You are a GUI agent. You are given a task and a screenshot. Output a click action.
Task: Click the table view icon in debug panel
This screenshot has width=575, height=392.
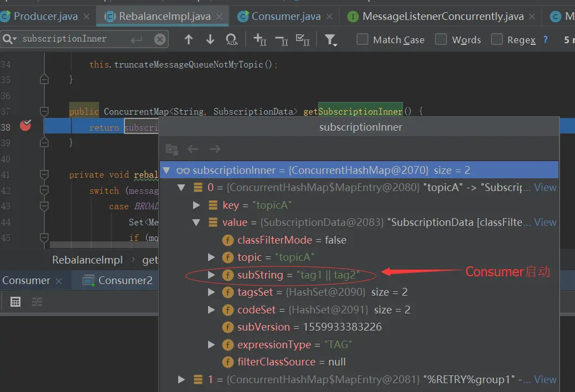pos(15,302)
